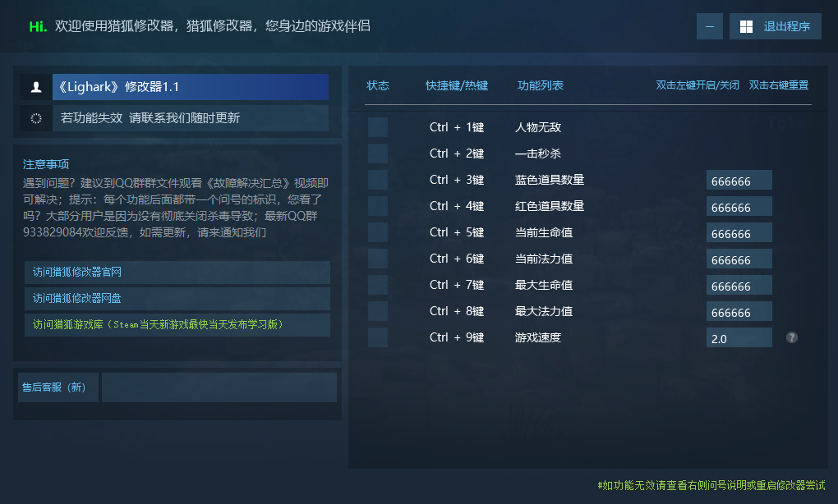
Task: Click the question mark help icon for 游戏速度
Action: 791,337
